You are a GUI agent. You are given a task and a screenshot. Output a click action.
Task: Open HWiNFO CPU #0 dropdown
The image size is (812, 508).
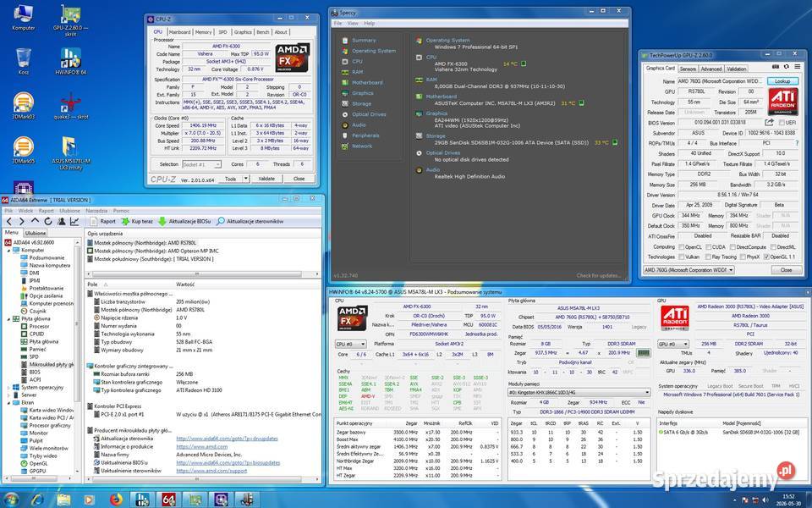pos(350,345)
